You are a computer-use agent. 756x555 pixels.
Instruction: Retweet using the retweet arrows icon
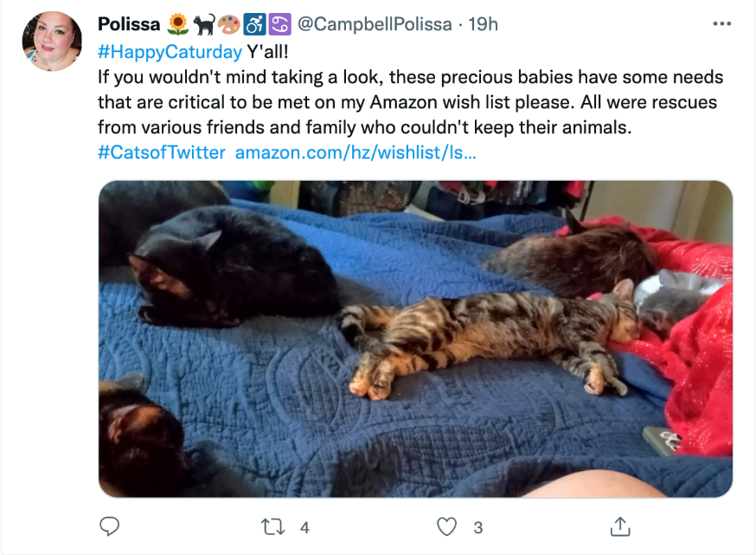point(272,527)
